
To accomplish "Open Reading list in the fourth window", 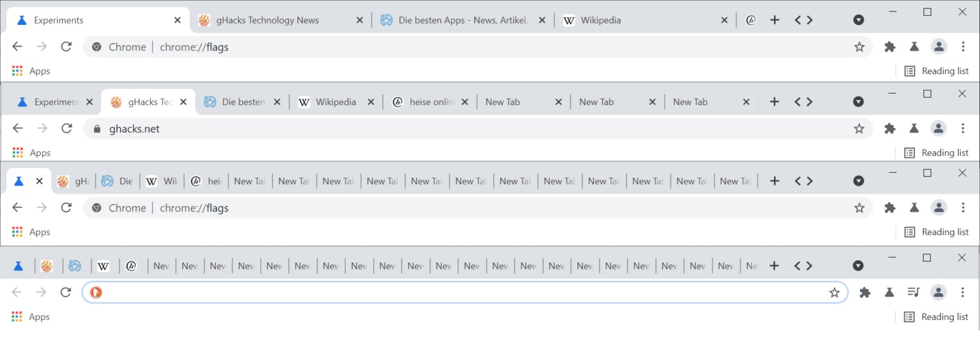I will click(937, 317).
